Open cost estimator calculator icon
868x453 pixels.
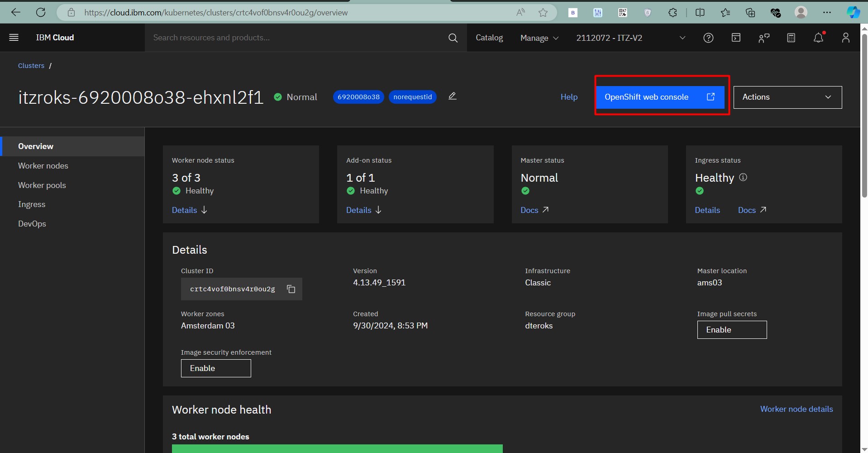pos(791,38)
